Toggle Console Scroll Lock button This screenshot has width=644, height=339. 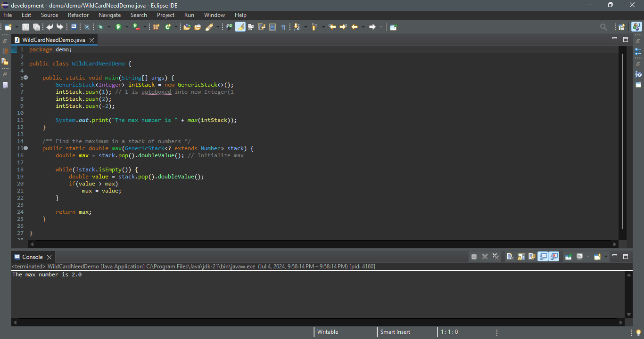(x=521, y=257)
